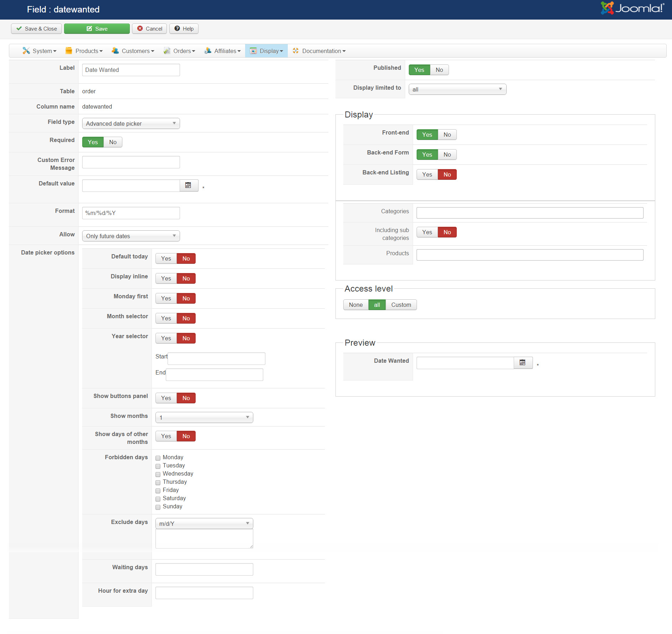
Task: Click the Save edit pencil icon
Action: click(89, 28)
